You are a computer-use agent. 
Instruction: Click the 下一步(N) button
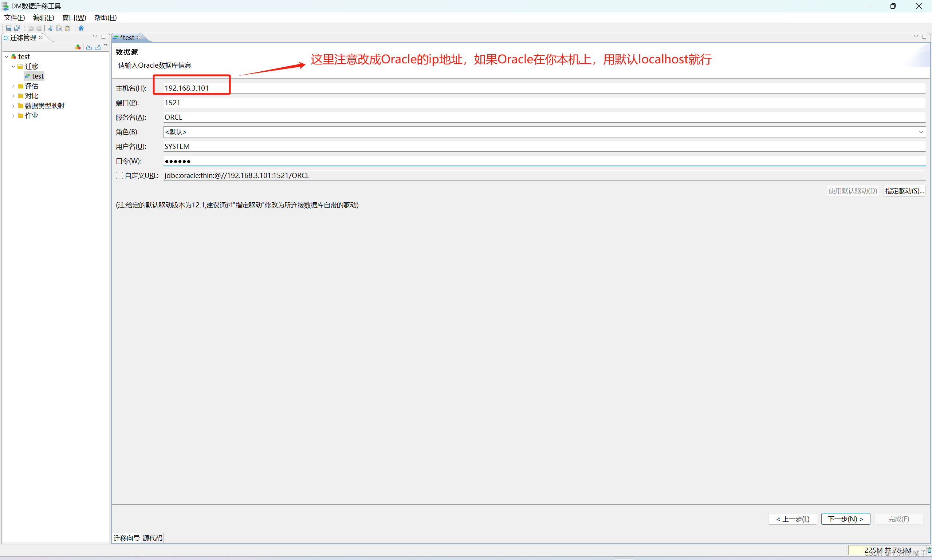pyautogui.click(x=845, y=519)
